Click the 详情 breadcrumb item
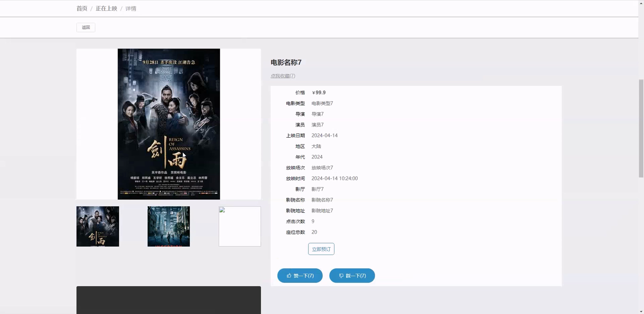Screen dimensions: 644x314 click(x=131, y=9)
